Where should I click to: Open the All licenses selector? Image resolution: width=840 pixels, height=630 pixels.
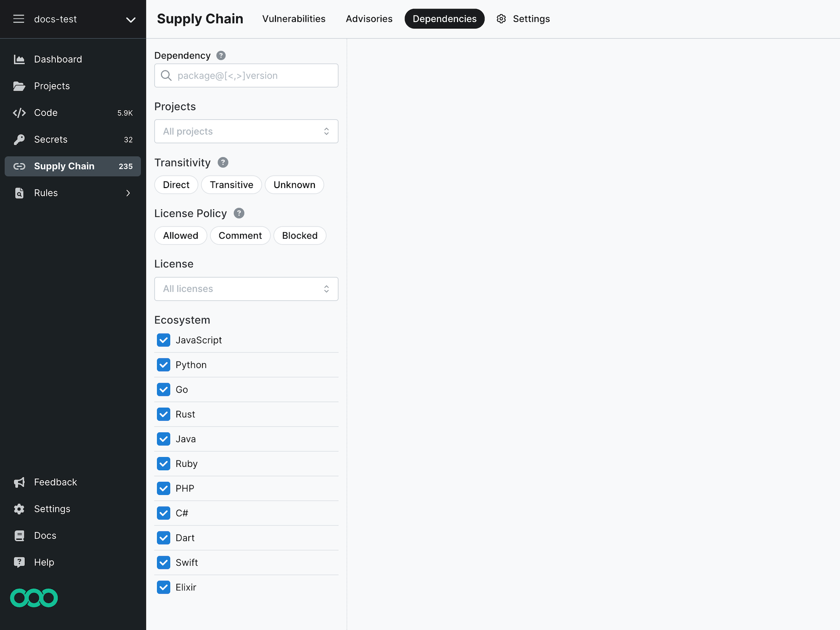click(246, 288)
